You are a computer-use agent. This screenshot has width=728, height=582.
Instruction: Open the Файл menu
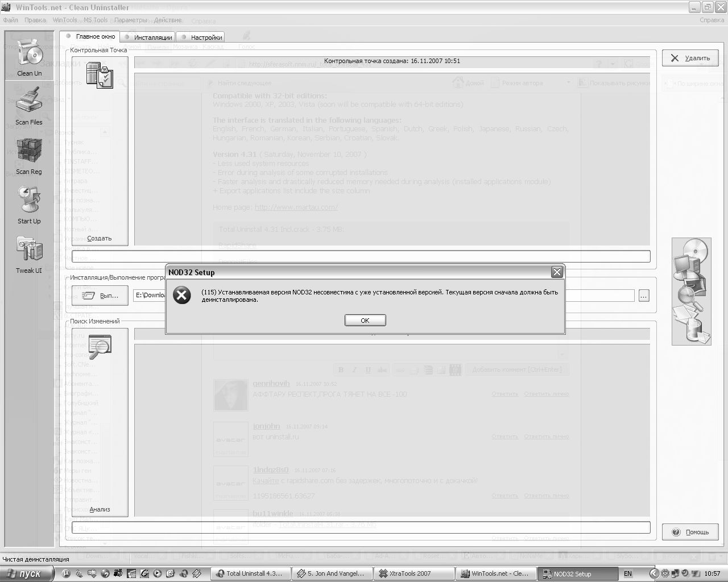pos(11,20)
